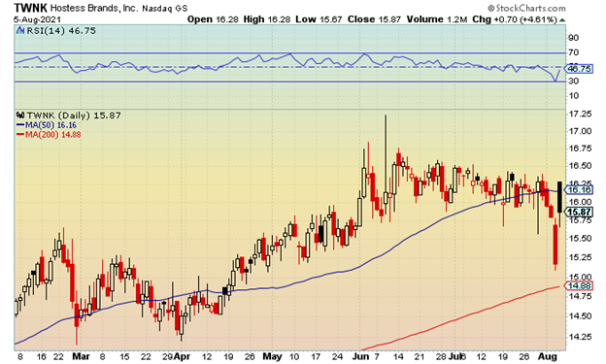Click the 17.25 price axis label
This screenshot has width=606, height=364.
(580, 114)
